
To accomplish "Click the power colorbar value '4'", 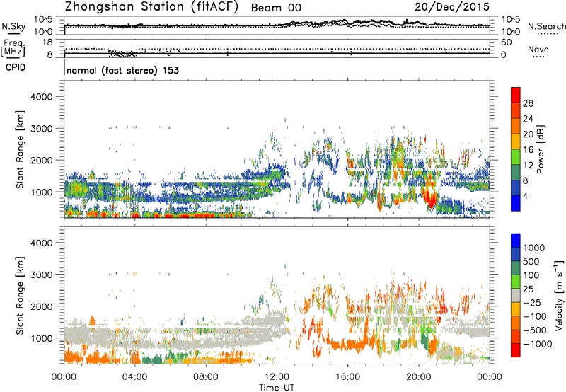I will click(526, 197).
